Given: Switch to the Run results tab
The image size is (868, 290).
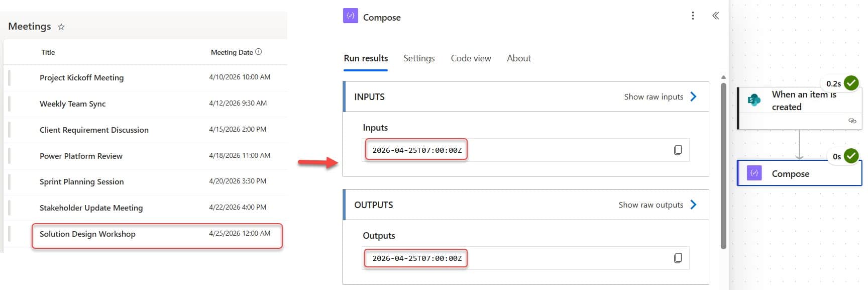Looking at the screenshot, I should [x=366, y=58].
